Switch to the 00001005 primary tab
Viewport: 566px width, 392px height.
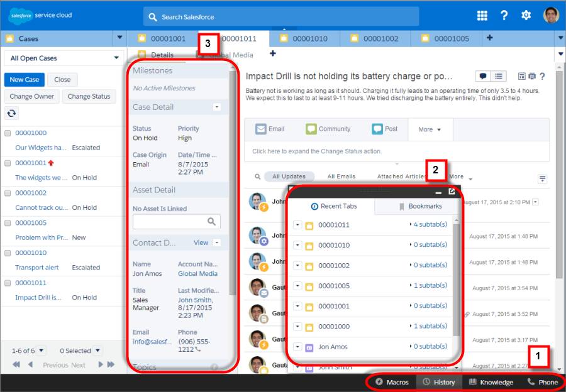(446, 38)
